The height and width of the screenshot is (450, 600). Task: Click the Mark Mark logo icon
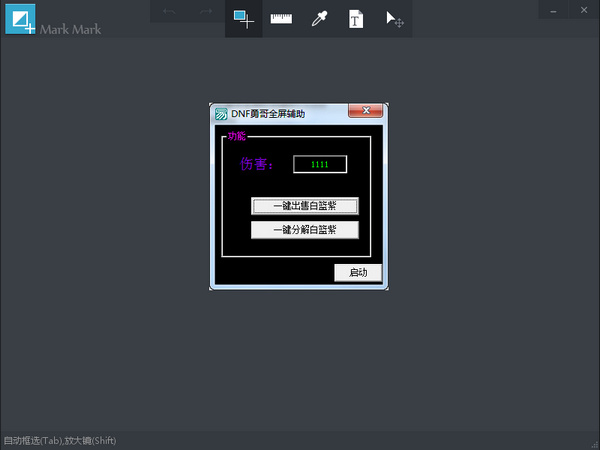[20, 19]
